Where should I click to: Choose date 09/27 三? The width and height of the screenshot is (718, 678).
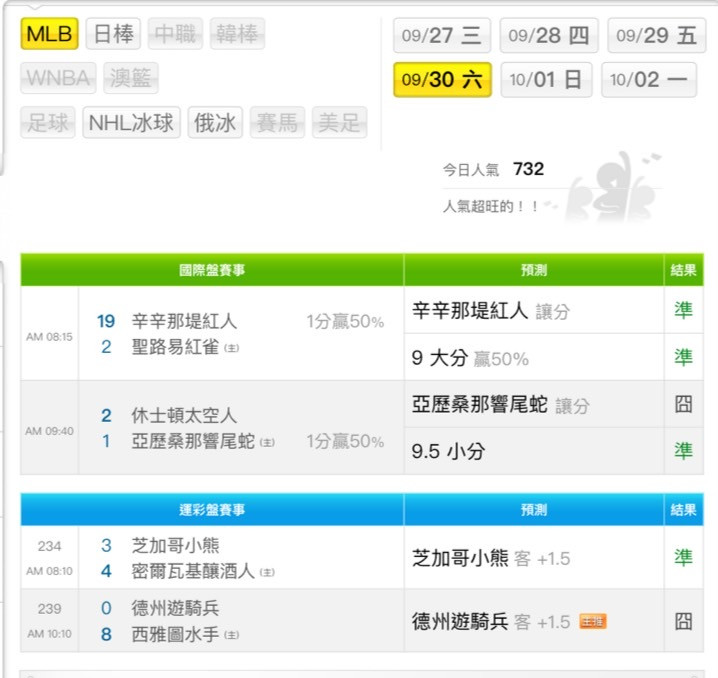coord(442,35)
